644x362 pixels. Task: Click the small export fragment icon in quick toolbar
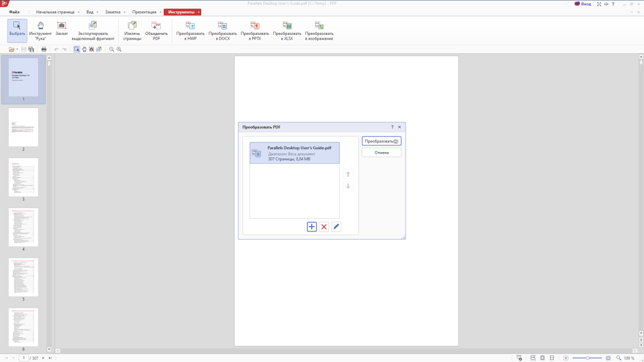pyautogui.click(x=99, y=49)
